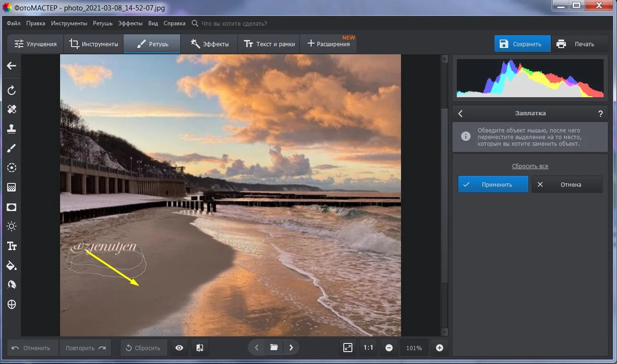Go to next photo arrow
617x364 pixels.
coord(291,348)
